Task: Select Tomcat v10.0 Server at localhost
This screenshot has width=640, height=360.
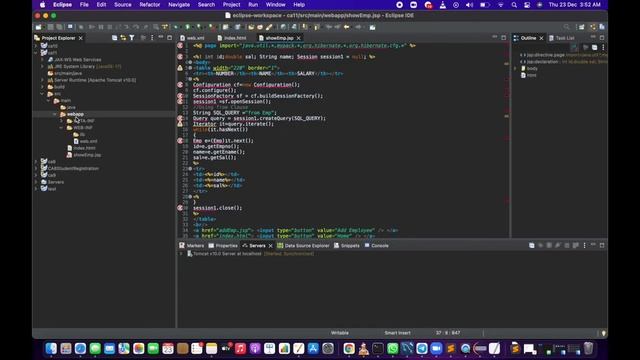Action: click(227, 254)
